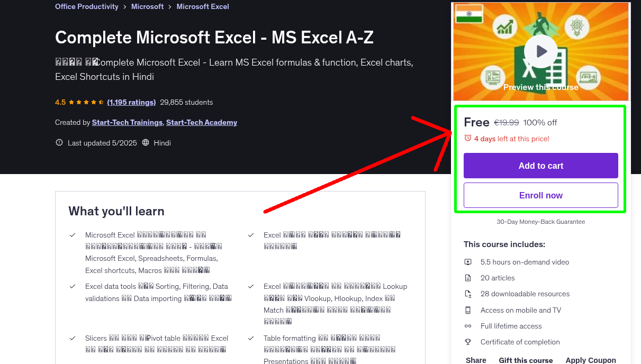Click the course title heading
The height and width of the screenshot is (364, 641).
(x=214, y=37)
